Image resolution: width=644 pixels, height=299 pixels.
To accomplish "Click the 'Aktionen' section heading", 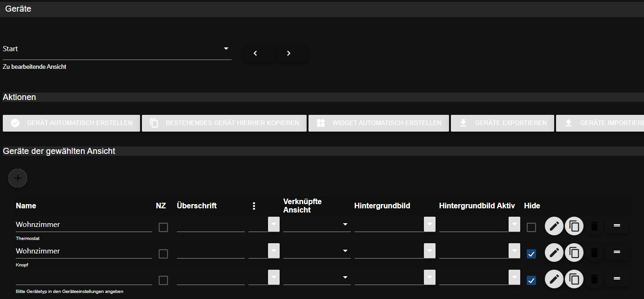I will pyautogui.click(x=20, y=97).
